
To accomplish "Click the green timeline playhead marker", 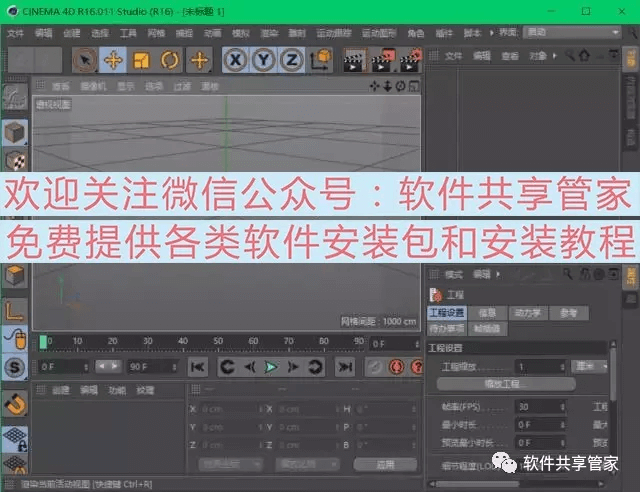I will click(x=43, y=342).
